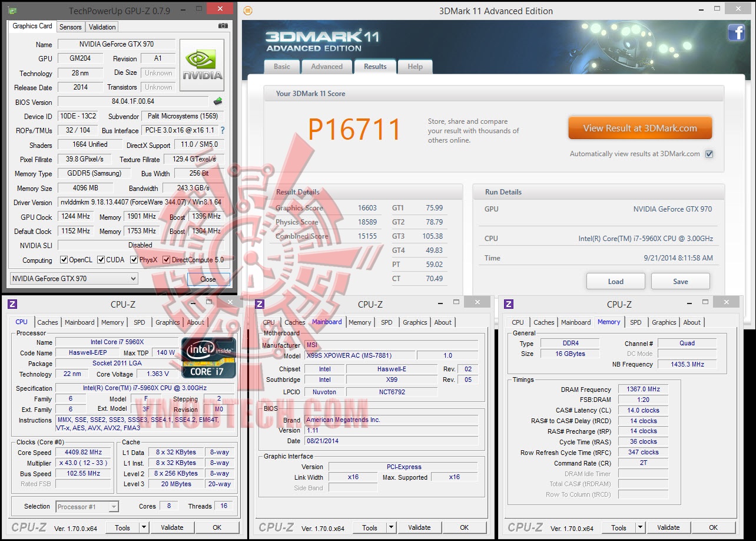Click the camera screenshot icon in GPU-Z

[223, 26]
